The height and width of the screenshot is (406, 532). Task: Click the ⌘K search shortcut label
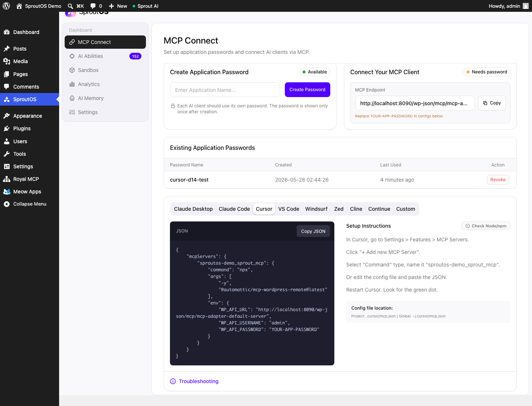80,6
